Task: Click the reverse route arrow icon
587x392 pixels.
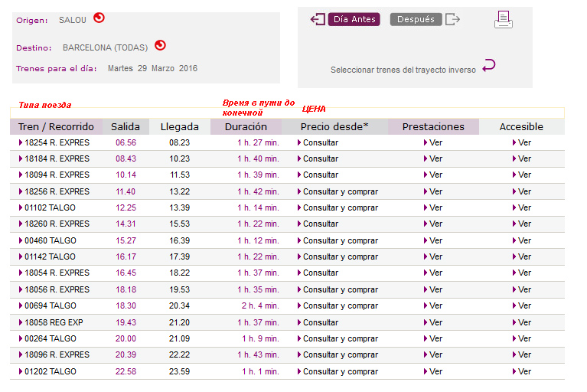Action: click(x=488, y=66)
